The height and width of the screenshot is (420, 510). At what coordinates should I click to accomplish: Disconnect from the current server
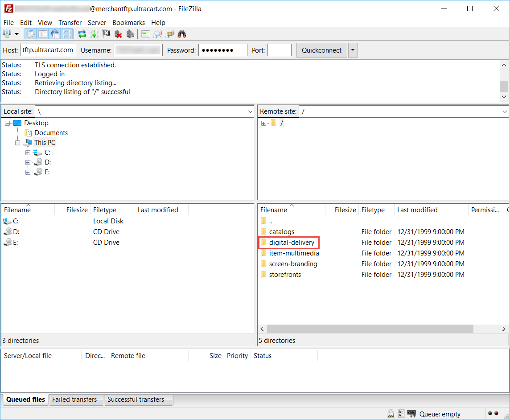pos(119,34)
